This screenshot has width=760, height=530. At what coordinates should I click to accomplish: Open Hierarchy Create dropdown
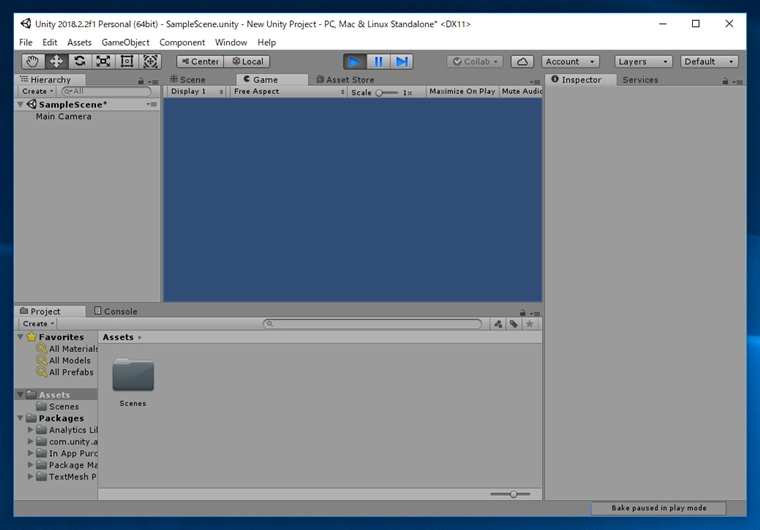pyautogui.click(x=37, y=91)
